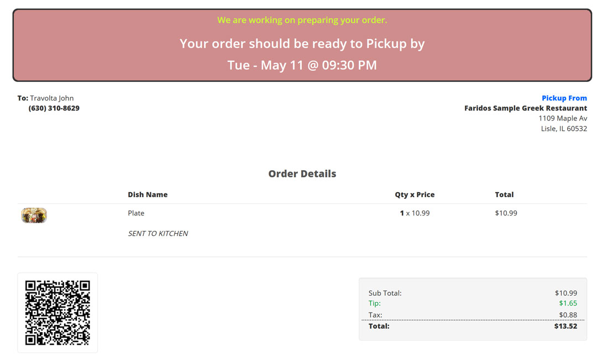Image resolution: width=608 pixels, height=364 pixels.
Task: Click the customer name Travolta John
Action: (52, 98)
